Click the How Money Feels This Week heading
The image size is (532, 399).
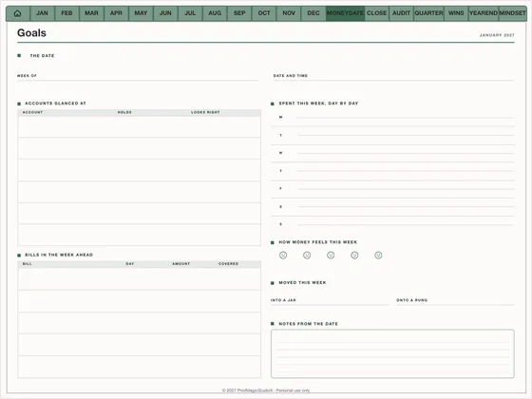[x=318, y=242]
